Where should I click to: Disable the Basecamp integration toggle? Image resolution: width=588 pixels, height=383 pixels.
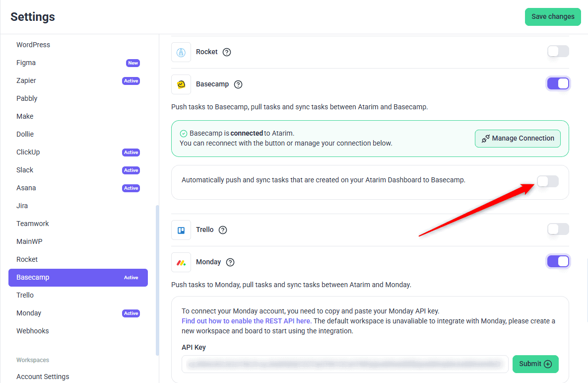(x=558, y=84)
